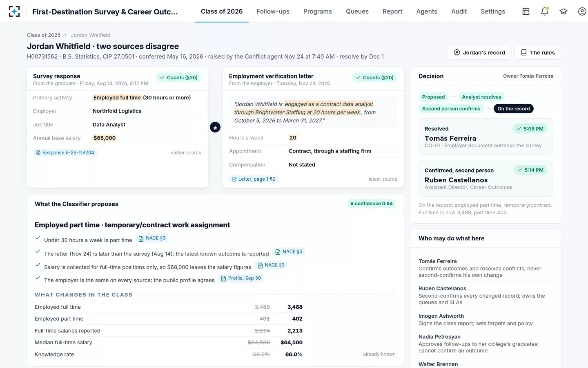The height and width of the screenshot is (368, 588).
Task: Click the verification letter Counts (§2b) badge
Action: click(x=374, y=77)
